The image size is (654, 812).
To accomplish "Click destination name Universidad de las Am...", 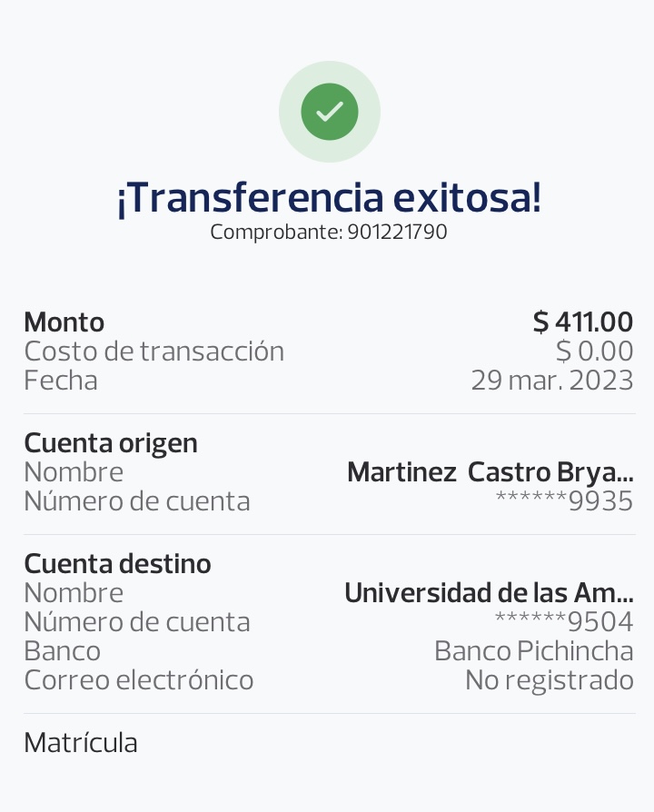I will pyautogui.click(x=489, y=593).
